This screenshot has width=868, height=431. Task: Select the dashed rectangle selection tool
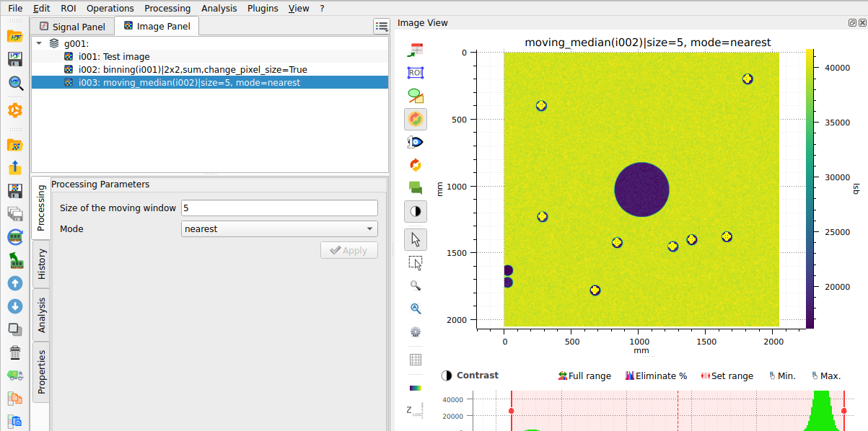(x=416, y=262)
